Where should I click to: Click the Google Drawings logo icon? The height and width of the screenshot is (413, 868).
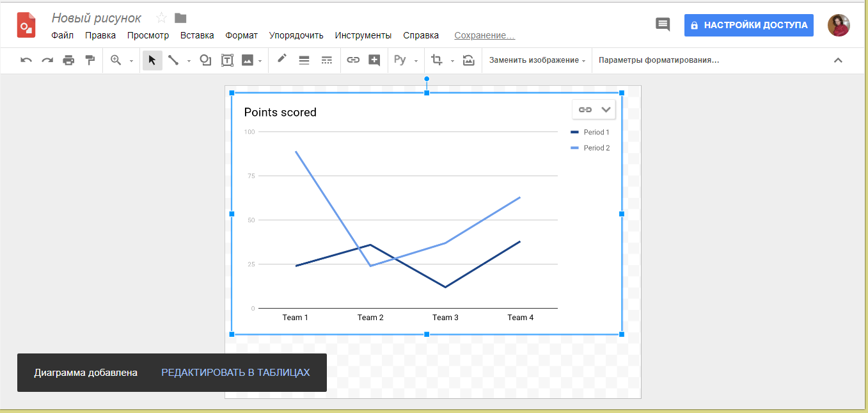point(26,25)
